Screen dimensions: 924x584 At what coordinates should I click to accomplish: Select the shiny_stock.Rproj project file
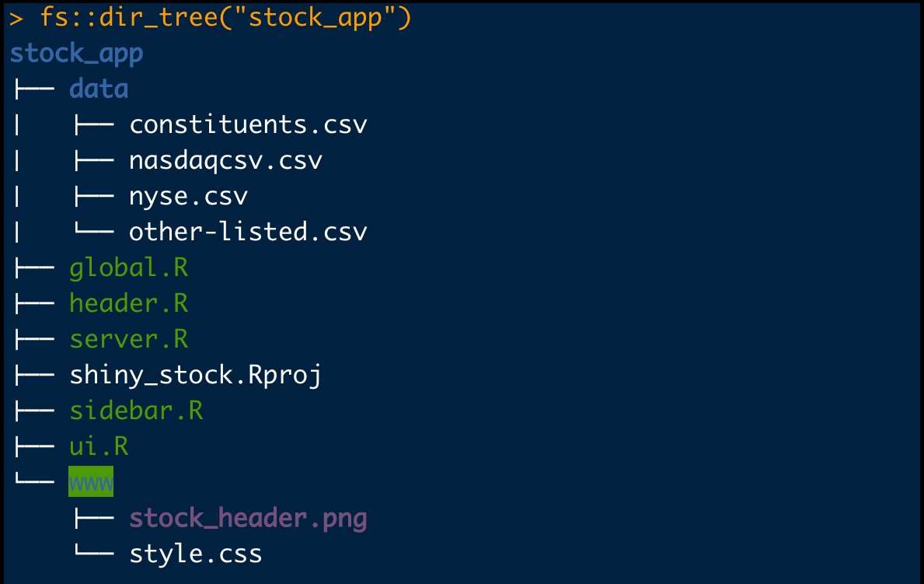point(195,375)
